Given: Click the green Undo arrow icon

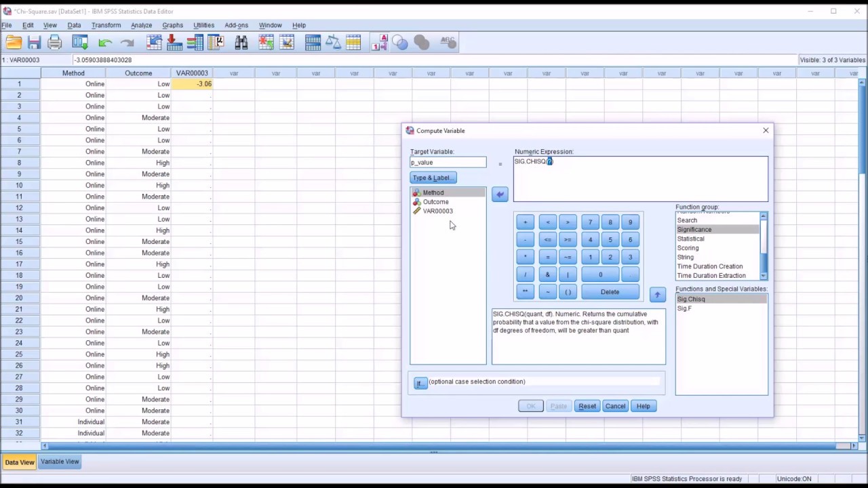Looking at the screenshot, I should (x=104, y=43).
